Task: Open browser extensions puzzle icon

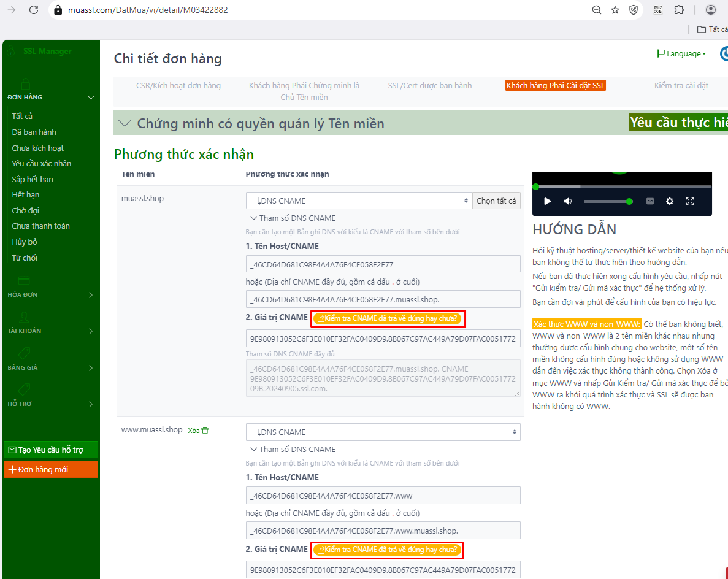Action: [x=679, y=10]
